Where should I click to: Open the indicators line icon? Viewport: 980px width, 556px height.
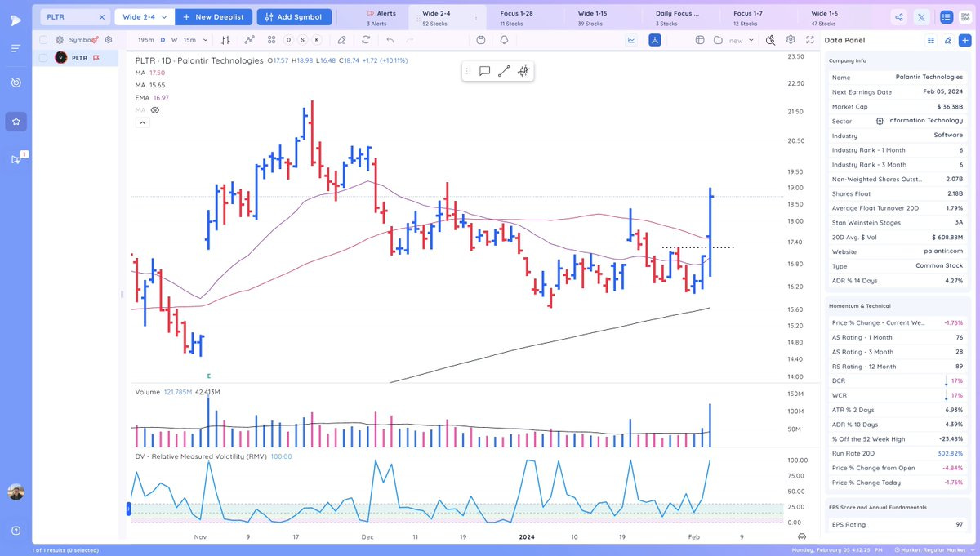pyautogui.click(x=248, y=39)
